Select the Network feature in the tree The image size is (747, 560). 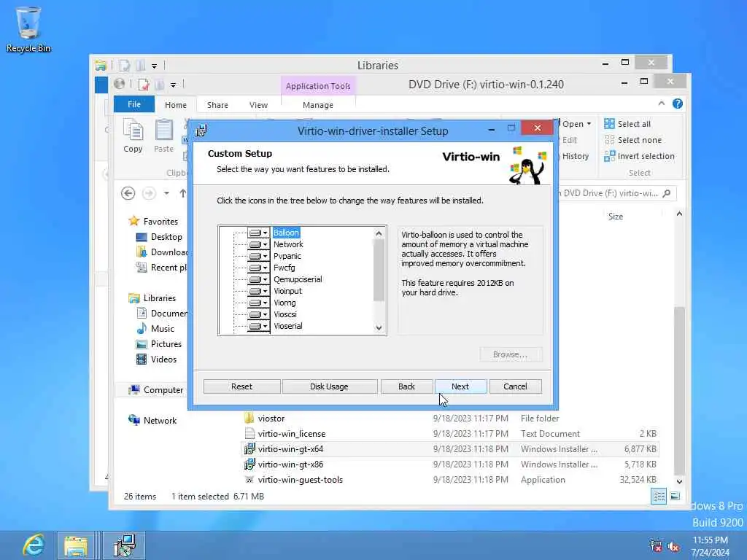coord(288,244)
